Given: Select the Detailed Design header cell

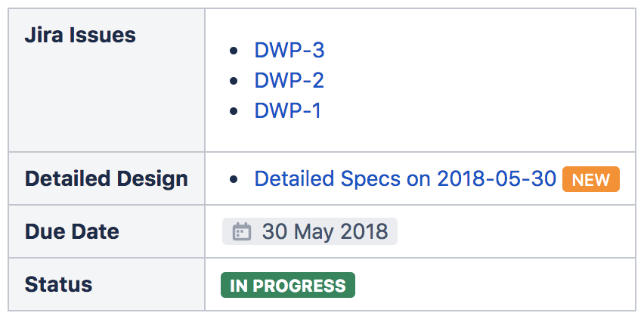Looking at the screenshot, I should pyautogui.click(x=106, y=179).
